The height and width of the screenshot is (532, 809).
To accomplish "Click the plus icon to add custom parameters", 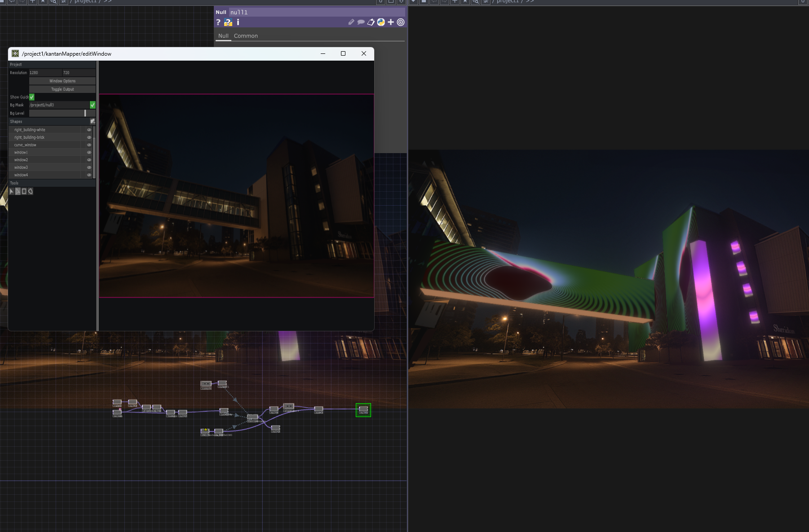I will [391, 22].
